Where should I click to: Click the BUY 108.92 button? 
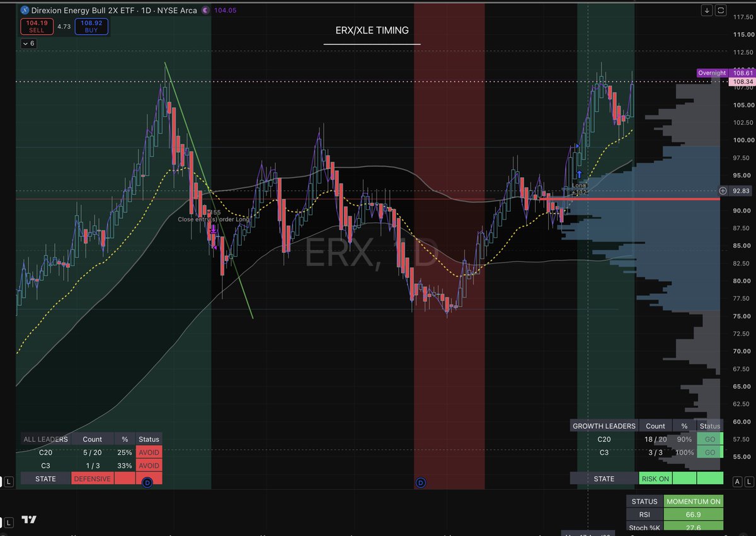click(92, 26)
